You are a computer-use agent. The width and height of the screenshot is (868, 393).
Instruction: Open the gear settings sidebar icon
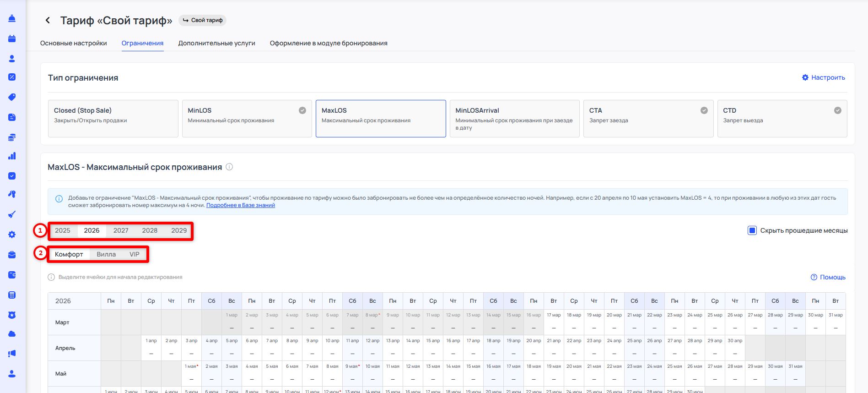coord(12,235)
